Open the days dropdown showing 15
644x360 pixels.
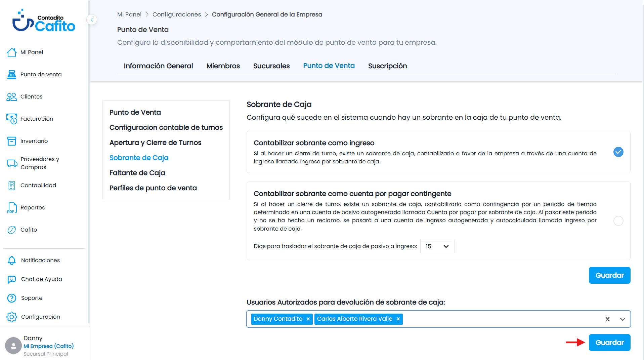click(437, 246)
